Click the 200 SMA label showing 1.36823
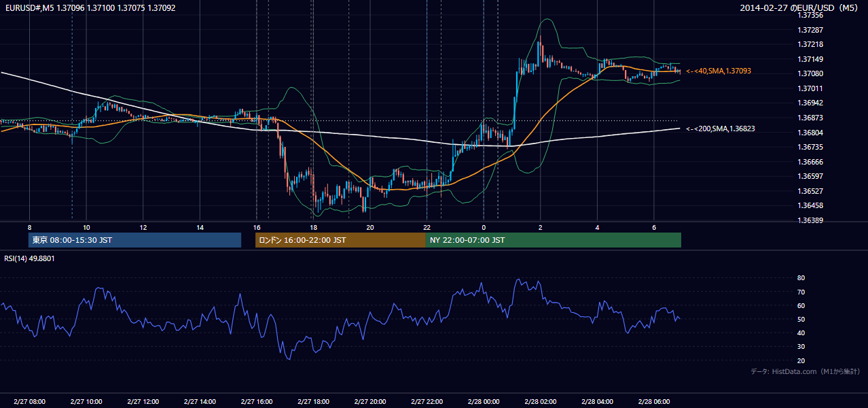868x408 pixels. tap(721, 129)
